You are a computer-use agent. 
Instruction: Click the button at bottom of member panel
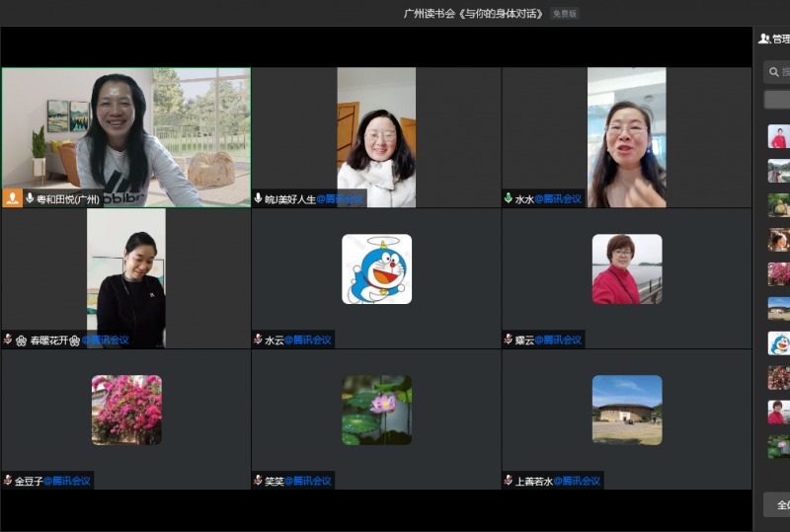(777, 504)
